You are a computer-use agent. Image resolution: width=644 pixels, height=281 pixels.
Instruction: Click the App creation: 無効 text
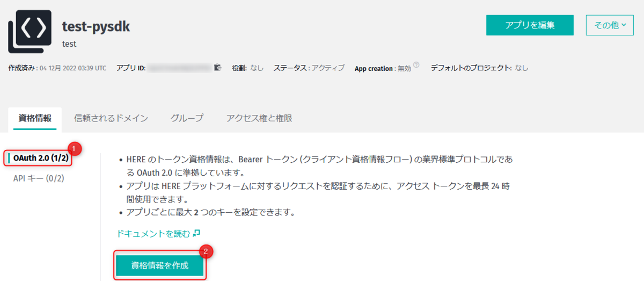click(x=383, y=68)
